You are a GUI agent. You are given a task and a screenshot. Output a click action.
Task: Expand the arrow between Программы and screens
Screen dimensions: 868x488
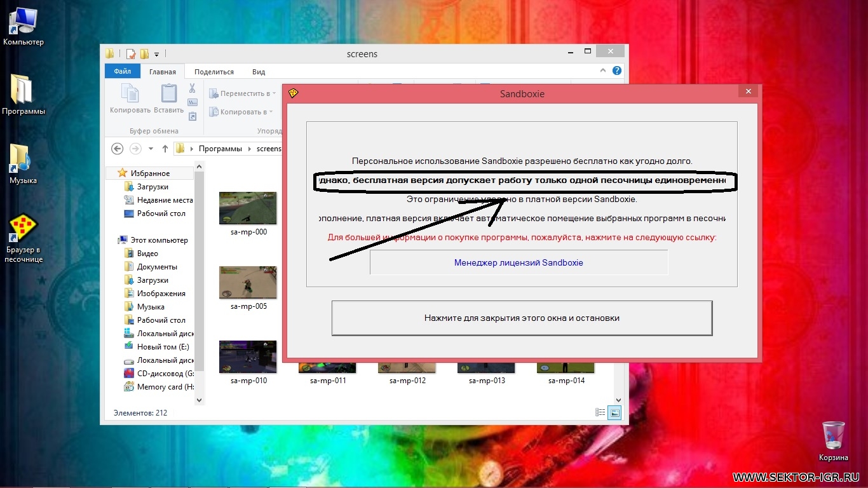click(250, 149)
